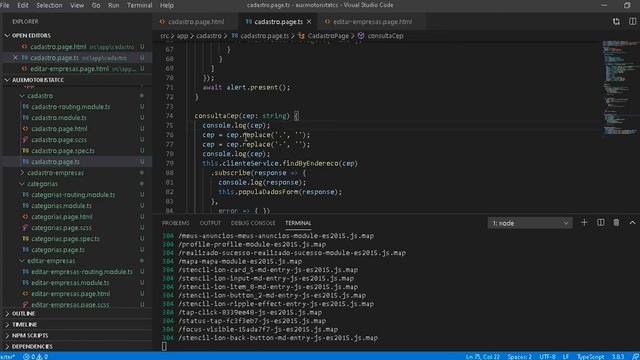The width and height of the screenshot is (640, 360).
Task: Switch to the Output panel tab
Action: click(210, 223)
